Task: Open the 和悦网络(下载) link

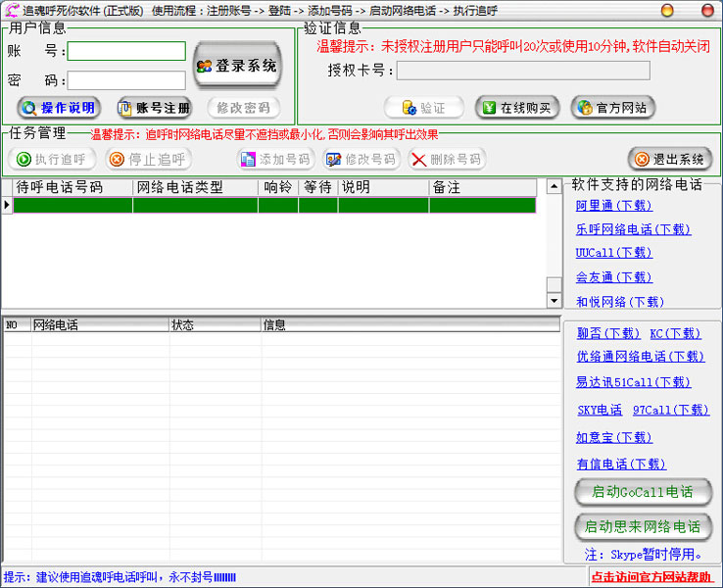Action: (x=620, y=302)
